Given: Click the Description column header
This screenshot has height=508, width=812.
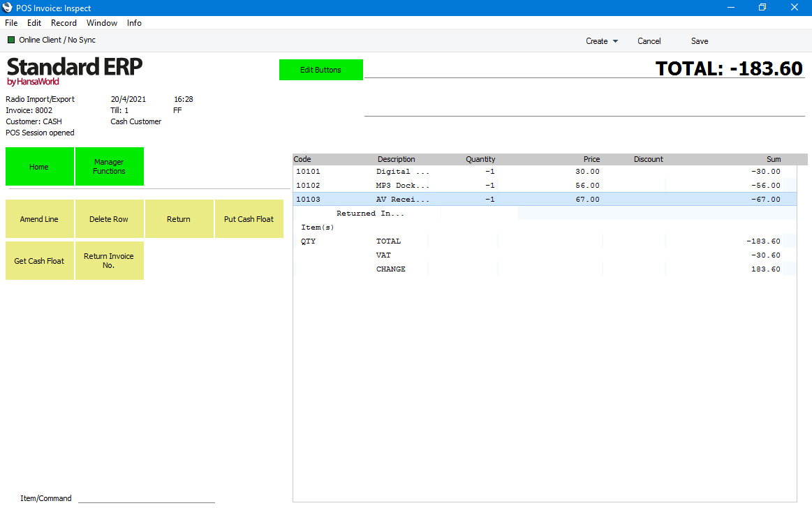Looking at the screenshot, I should 396,159.
